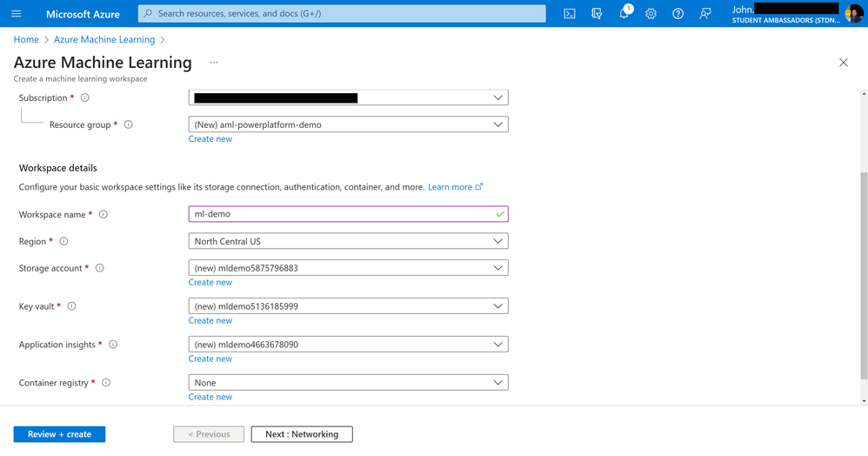868x456 pixels.
Task: Click the Next : Networking button
Action: point(302,434)
